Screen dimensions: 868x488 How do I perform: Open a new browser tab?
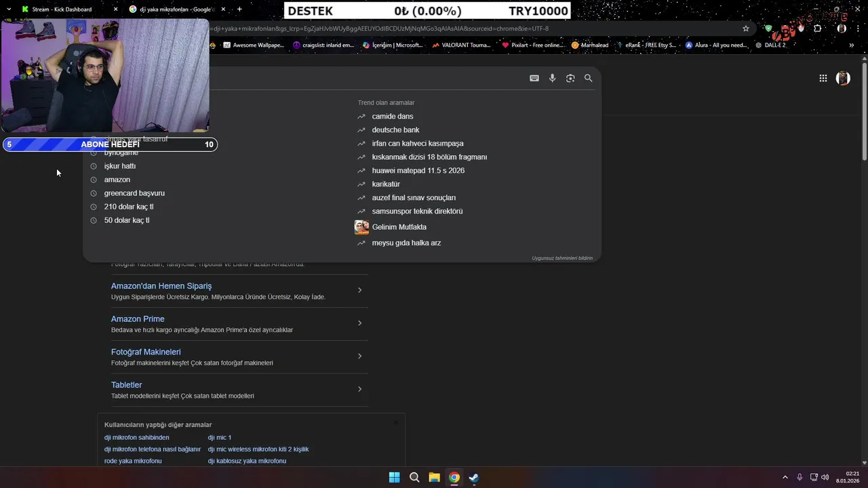(239, 9)
